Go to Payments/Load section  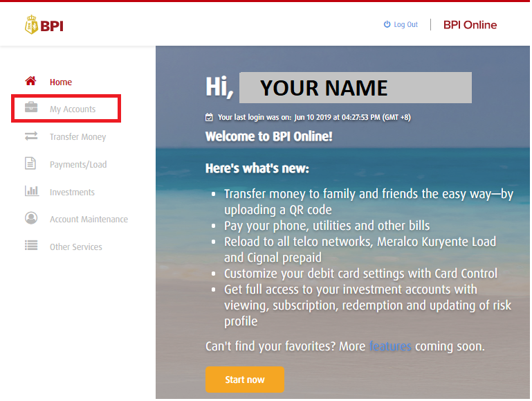tap(78, 164)
